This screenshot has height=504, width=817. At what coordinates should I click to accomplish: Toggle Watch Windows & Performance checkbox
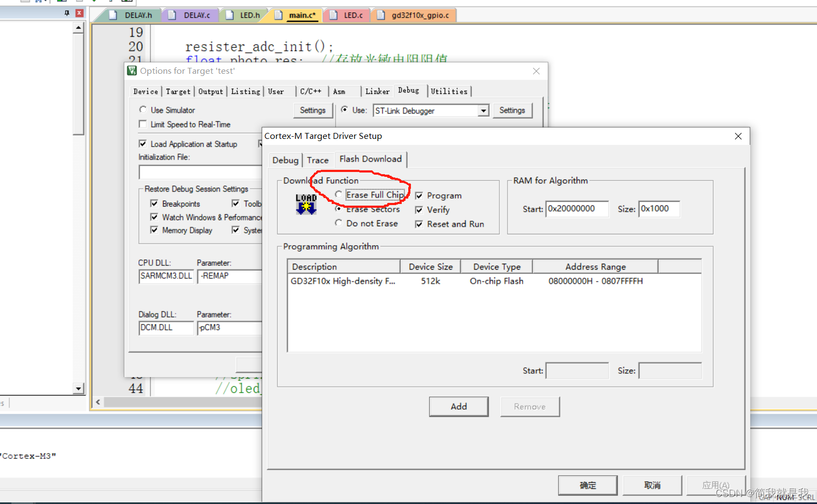(154, 217)
